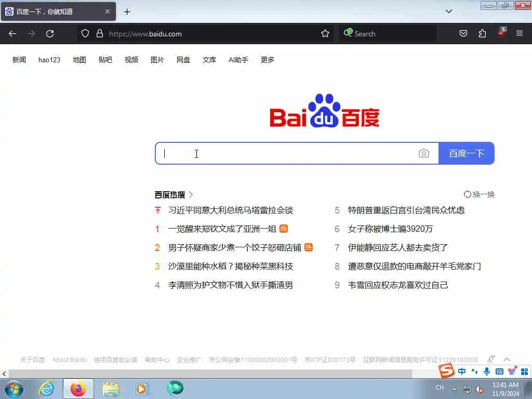Open the 网盘 nav link

(183, 60)
